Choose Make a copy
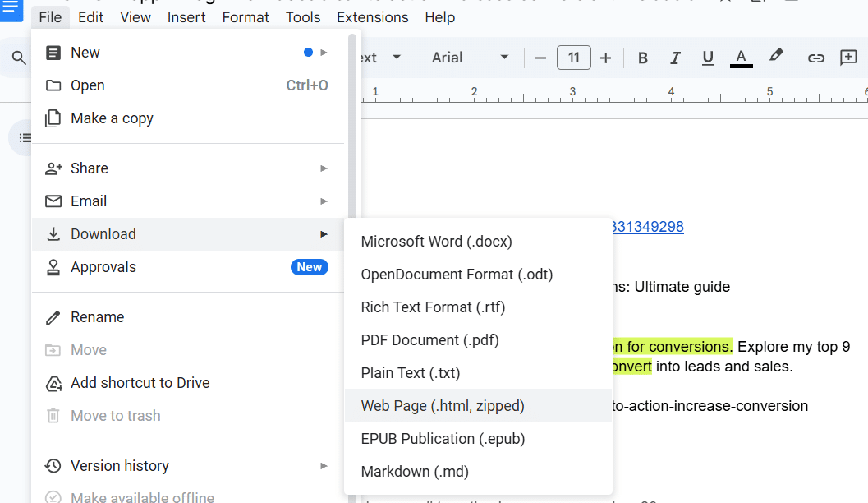The height and width of the screenshot is (503, 868). click(188, 118)
